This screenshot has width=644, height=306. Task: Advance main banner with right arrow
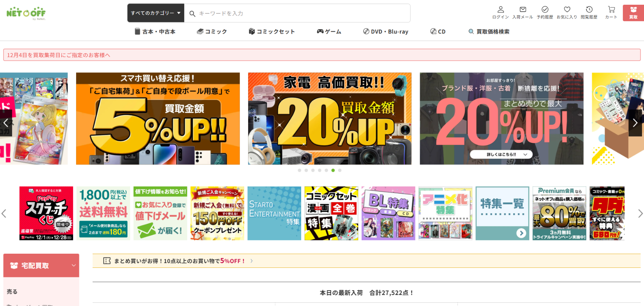pyautogui.click(x=635, y=123)
